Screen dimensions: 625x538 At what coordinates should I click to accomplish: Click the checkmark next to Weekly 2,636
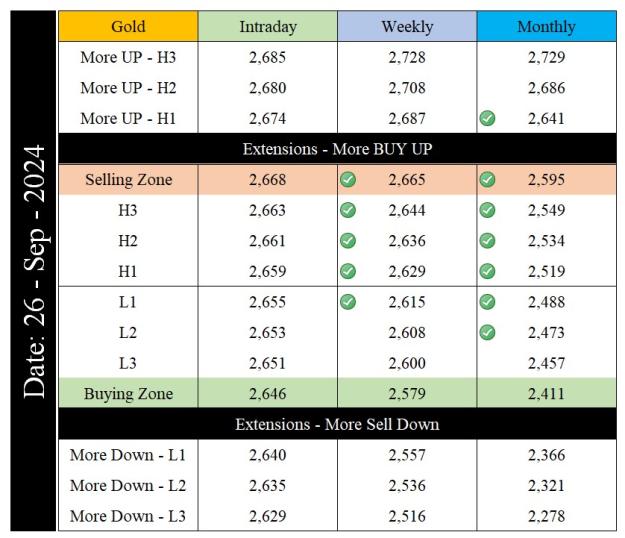[x=348, y=241]
